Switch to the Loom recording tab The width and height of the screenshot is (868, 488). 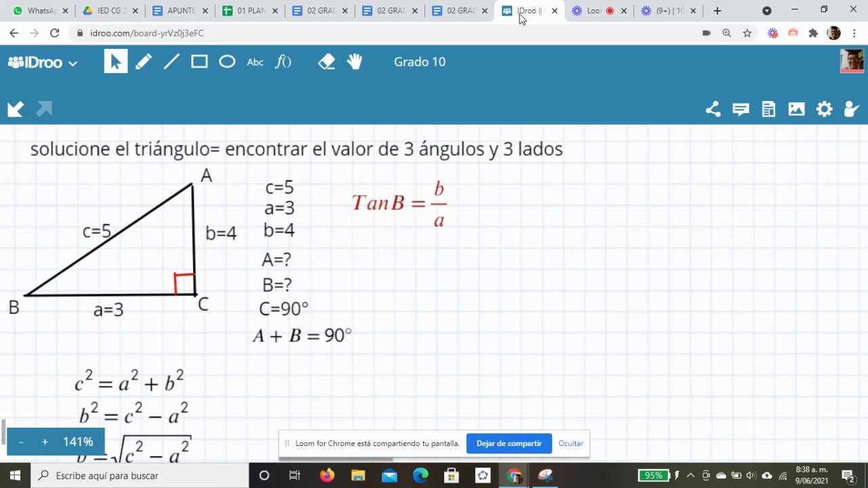(x=598, y=11)
